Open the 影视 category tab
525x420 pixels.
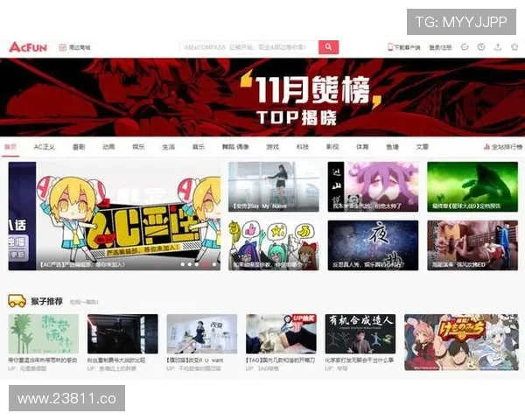point(332,147)
